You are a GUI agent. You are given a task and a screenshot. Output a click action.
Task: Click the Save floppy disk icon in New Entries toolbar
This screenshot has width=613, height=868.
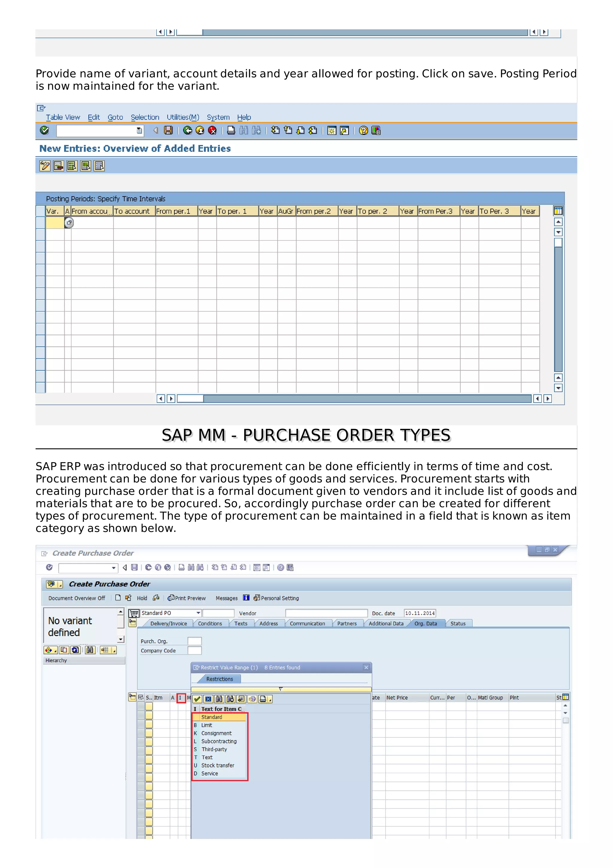click(x=168, y=130)
